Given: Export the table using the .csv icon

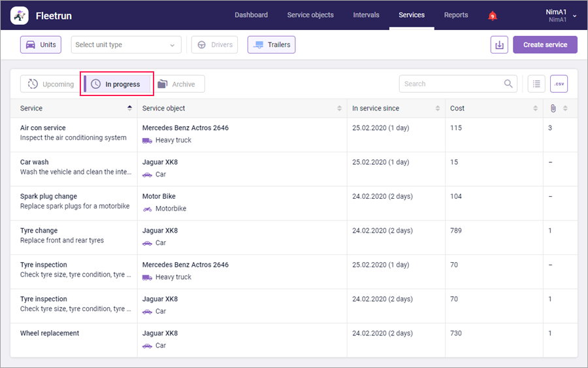Looking at the screenshot, I should pos(559,84).
